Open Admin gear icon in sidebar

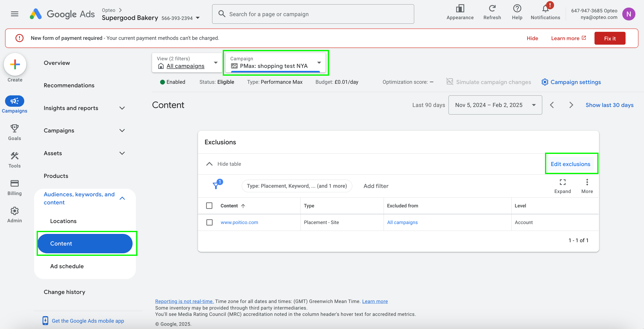[14, 211]
